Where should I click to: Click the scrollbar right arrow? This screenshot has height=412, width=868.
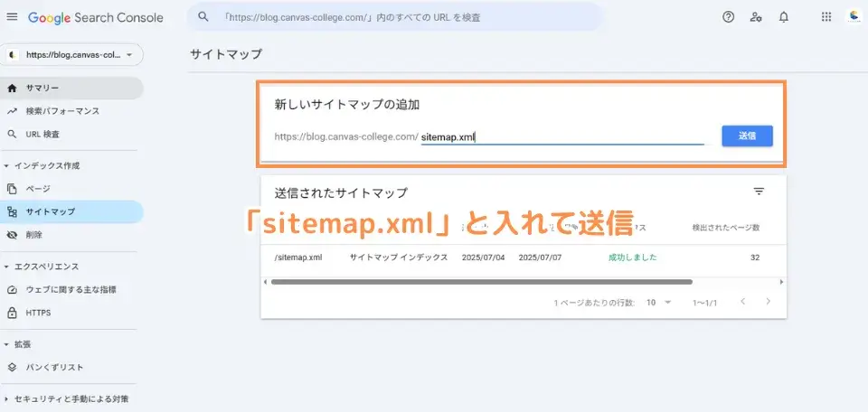(781, 282)
